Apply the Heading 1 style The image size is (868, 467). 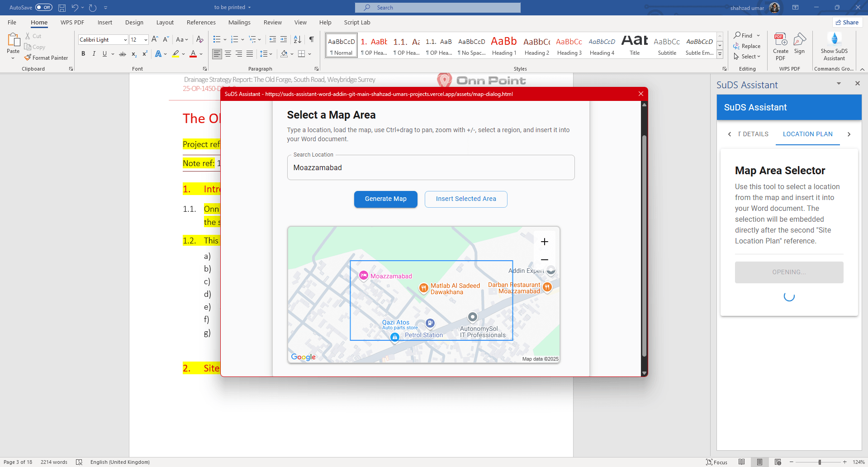point(504,45)
